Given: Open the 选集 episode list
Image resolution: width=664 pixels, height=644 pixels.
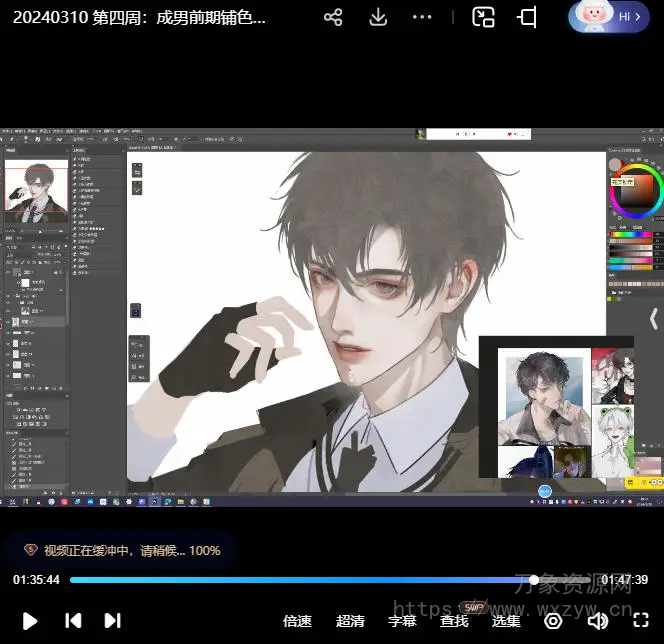Looking at the screenshot, I should pos(506,620).
